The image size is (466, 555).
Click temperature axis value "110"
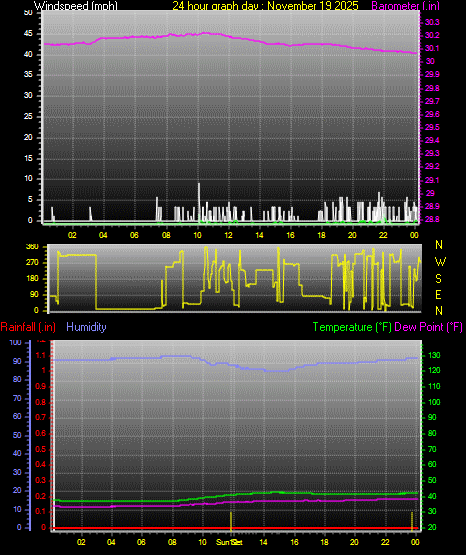point(435,386)
